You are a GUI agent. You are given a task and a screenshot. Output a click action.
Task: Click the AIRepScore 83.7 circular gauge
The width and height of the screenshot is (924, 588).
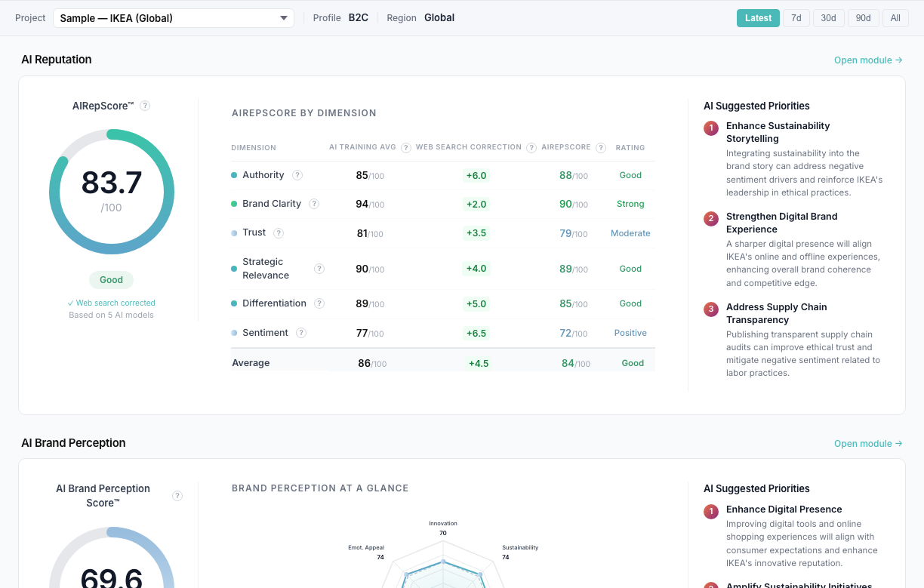[x=112, y=192]
